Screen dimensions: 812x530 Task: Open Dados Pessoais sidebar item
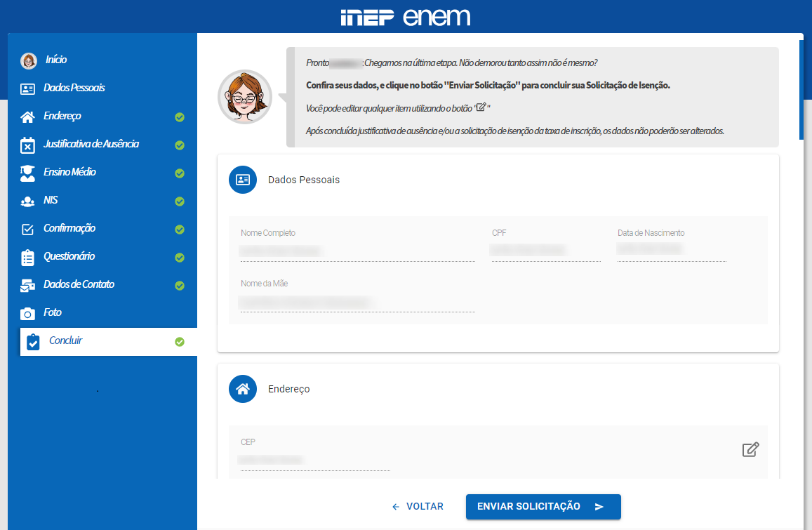74,88
